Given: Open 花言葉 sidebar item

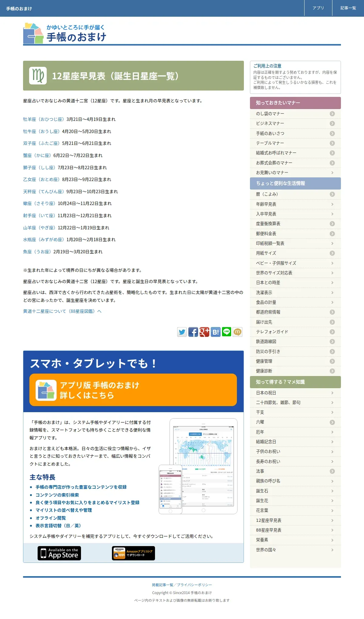Looking at the screenshot, I should 295,511.
